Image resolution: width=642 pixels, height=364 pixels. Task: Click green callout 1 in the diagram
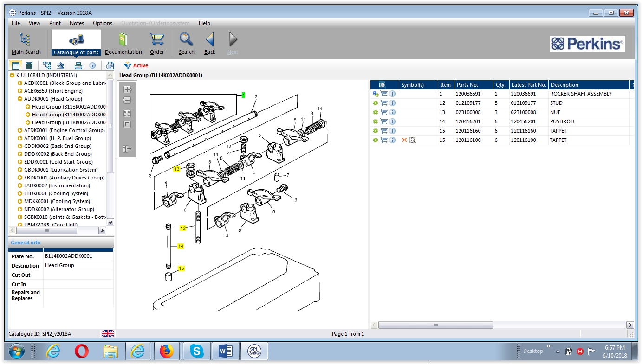(243, 95)
